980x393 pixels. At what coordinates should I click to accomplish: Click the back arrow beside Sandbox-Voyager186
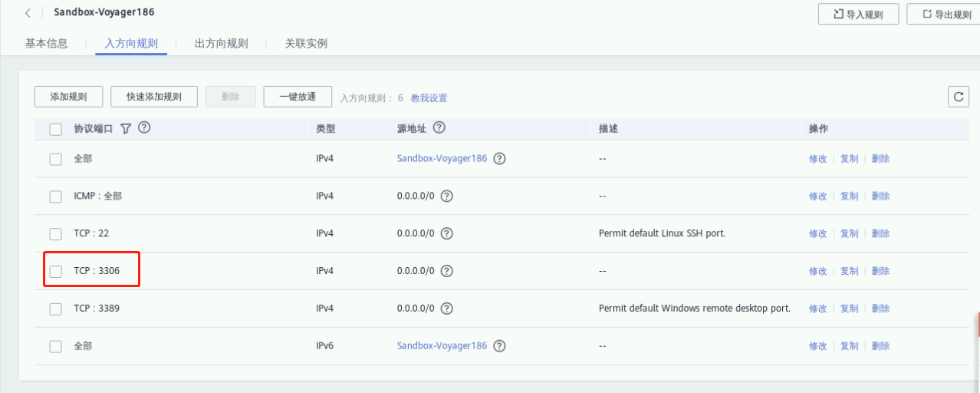28,13
